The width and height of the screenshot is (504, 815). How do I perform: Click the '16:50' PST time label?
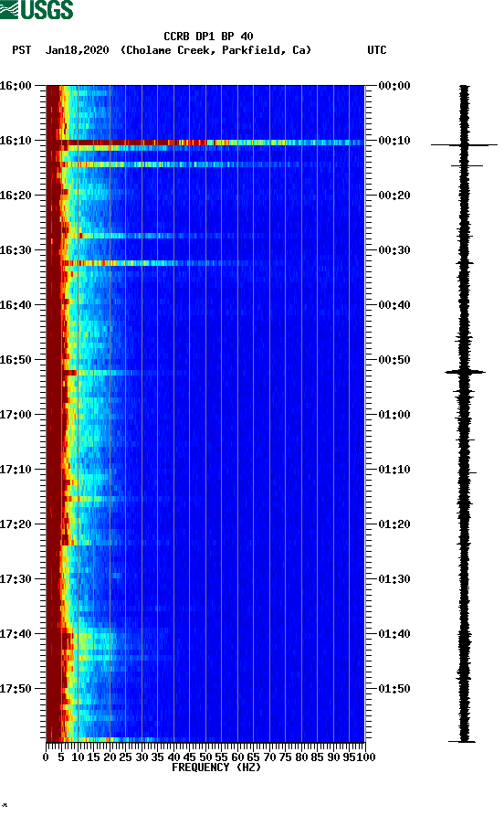(x=16, y=360)
